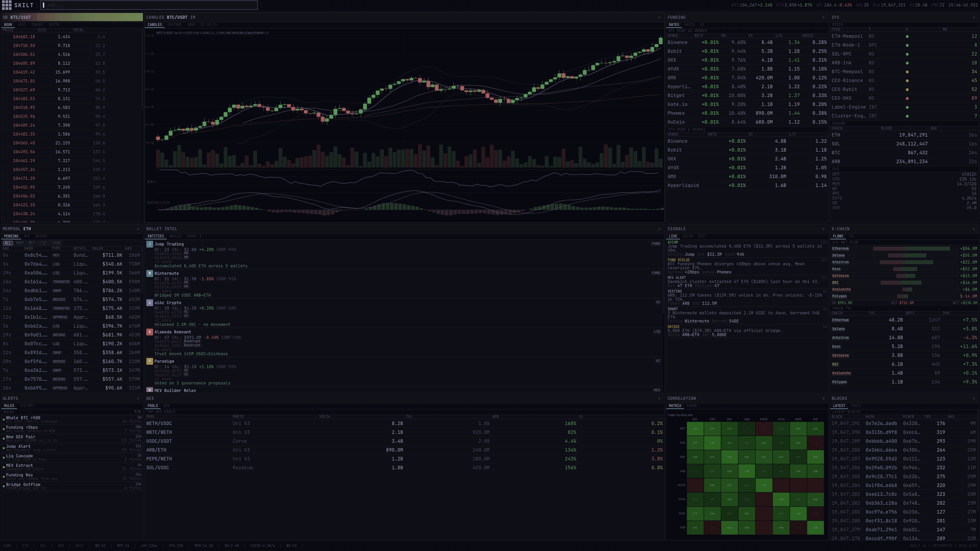
Task: Toggle the LIQ filter chip in Mempool
Action: [x=42, y=243]
